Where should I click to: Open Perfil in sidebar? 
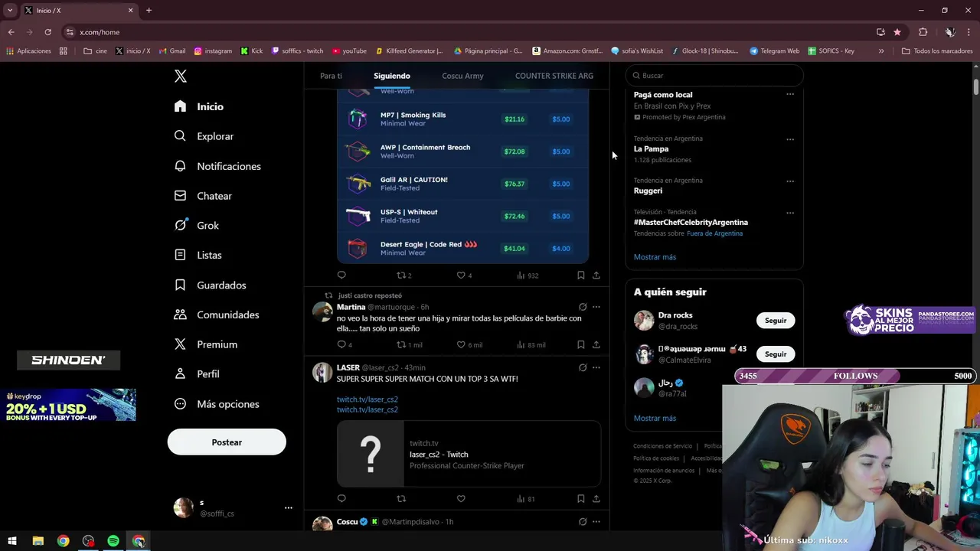[197, 374]
